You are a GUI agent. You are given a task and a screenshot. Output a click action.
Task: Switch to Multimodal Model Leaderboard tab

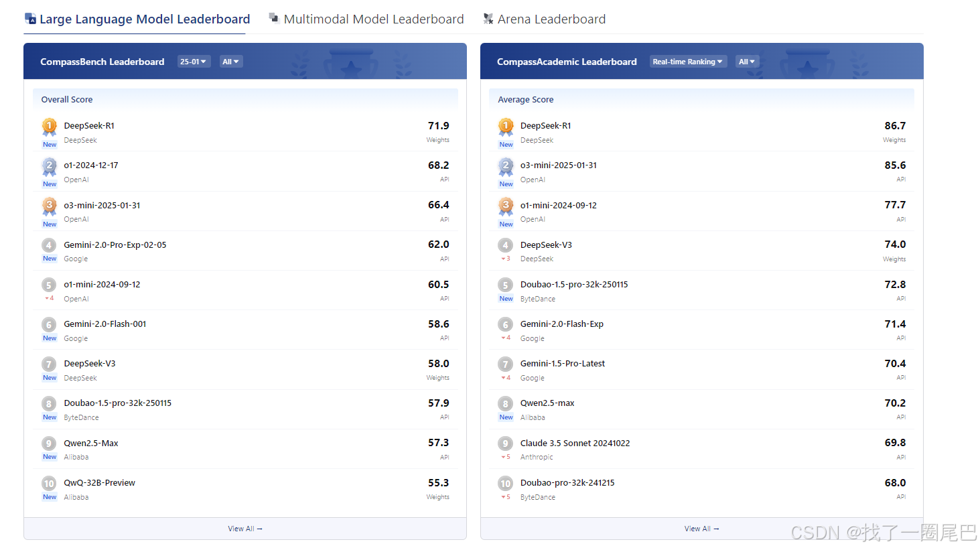point(366,19)
